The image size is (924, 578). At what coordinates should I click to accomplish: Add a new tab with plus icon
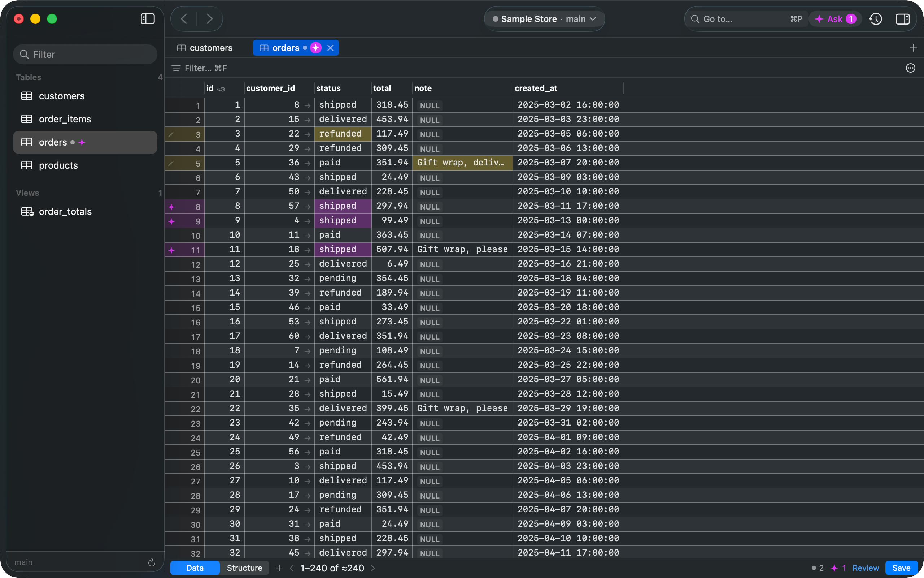913,48
